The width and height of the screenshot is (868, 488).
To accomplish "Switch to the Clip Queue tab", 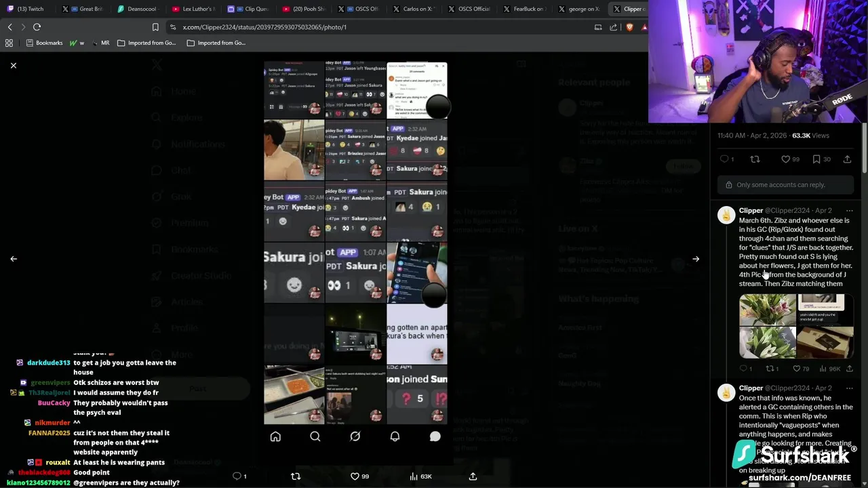I will (249, 9).
